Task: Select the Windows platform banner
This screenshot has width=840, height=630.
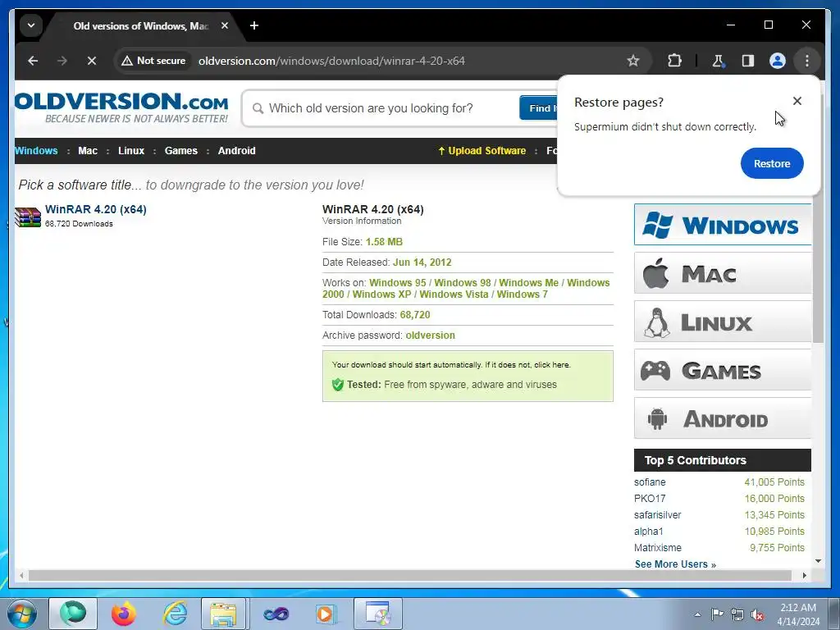Action: pyautogui.click(x=723, y=225)
